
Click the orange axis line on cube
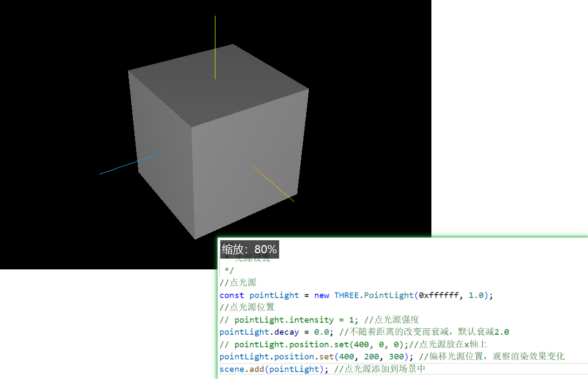(x=273, y=184)
